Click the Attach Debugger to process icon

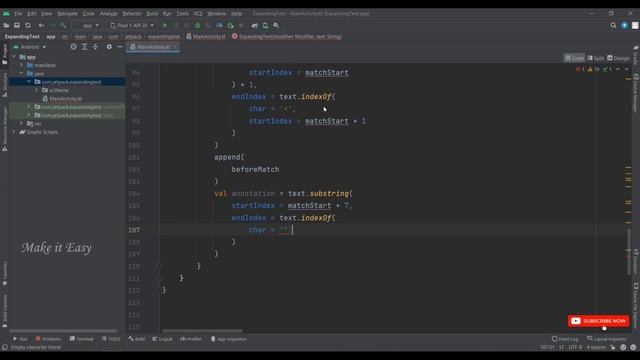click(x=230, y=25)
